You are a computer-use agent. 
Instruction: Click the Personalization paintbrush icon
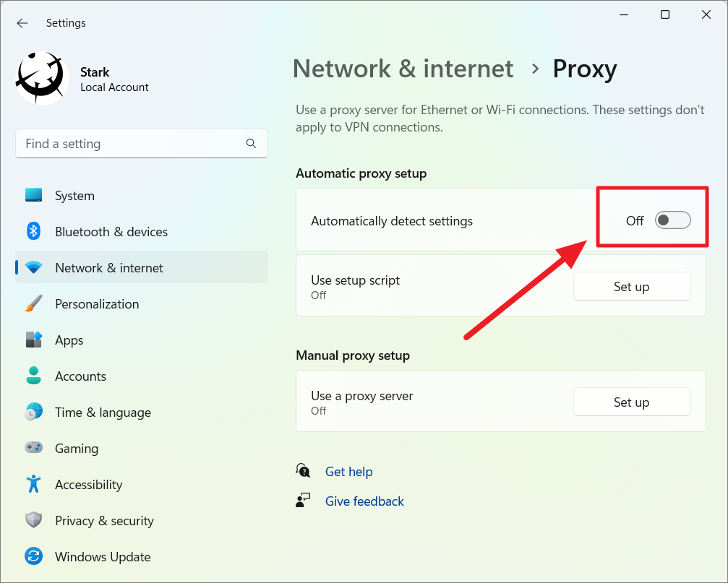33,303
